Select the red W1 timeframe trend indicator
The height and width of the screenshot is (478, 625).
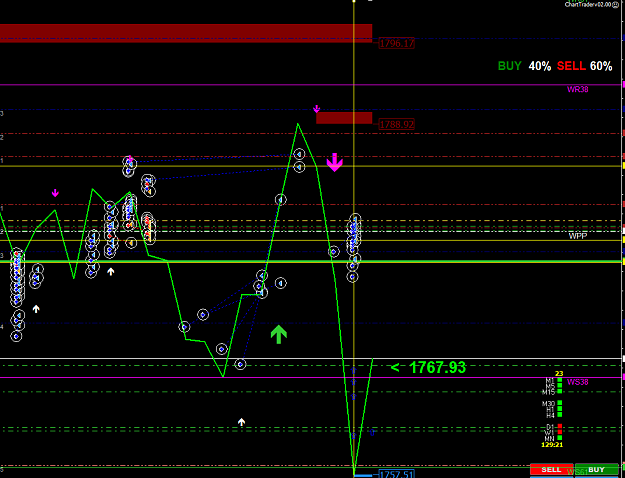[560, 432]
